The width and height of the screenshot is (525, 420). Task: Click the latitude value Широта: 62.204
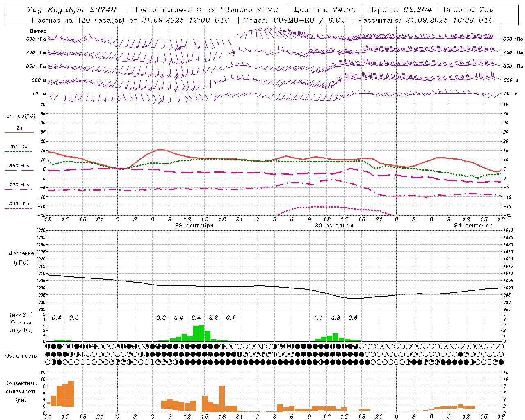pos(399,10)
